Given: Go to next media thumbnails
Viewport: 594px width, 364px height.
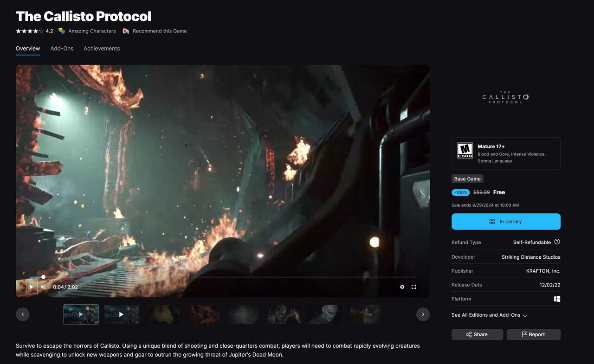Looking at the screenshot, I should 422,314.
